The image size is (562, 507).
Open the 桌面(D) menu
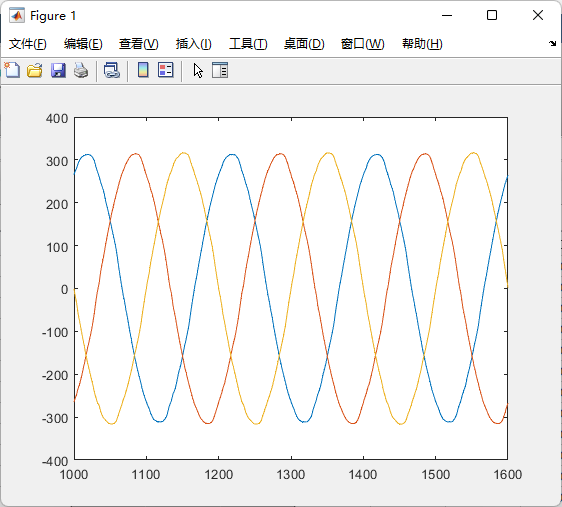(x=304, y=44)
